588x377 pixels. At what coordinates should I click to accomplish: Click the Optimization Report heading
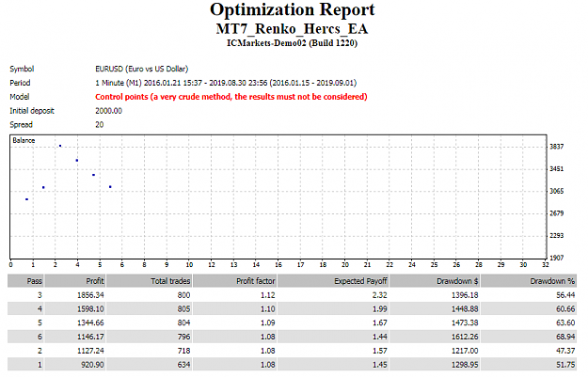[x=293, y=9]
